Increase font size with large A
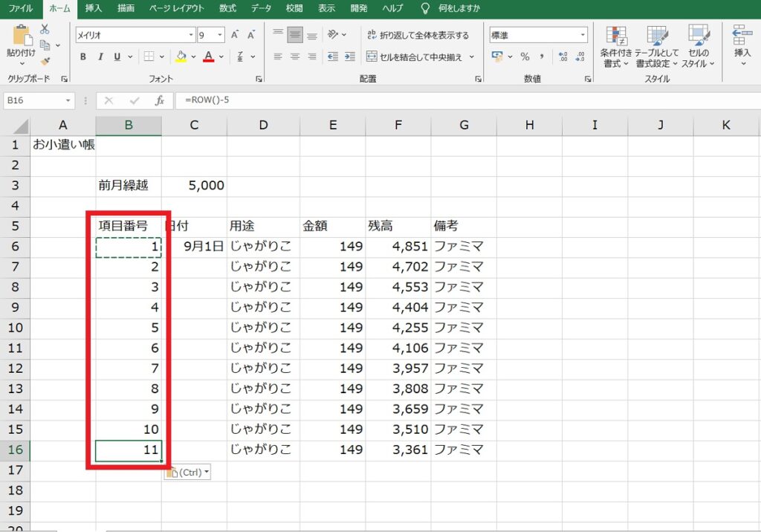This screenshot has width=761, height=532. pyautogui.click(x=235, y=35)
